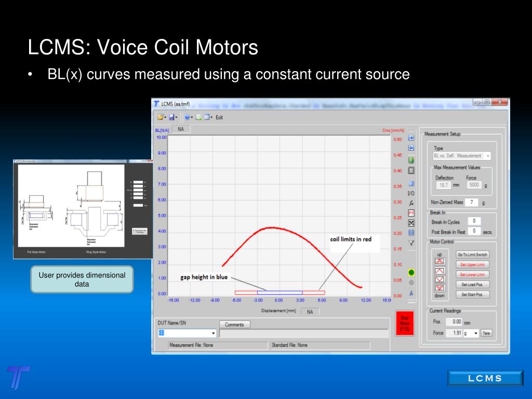This screenshot has width=532, height=399.
Task: Expand the help icon dropdown arrow
Action: [x=192, y=118]
